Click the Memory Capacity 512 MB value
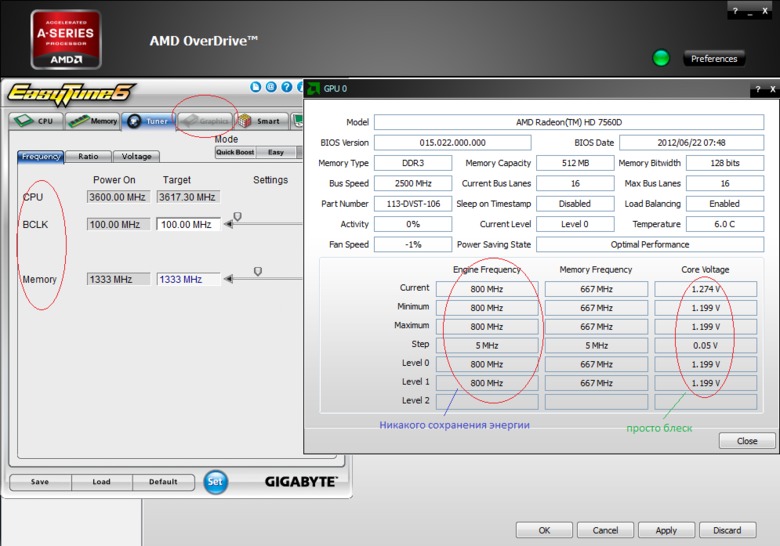Image resolution: width=780 pixels, height=546 pixels. pos(575,163)
